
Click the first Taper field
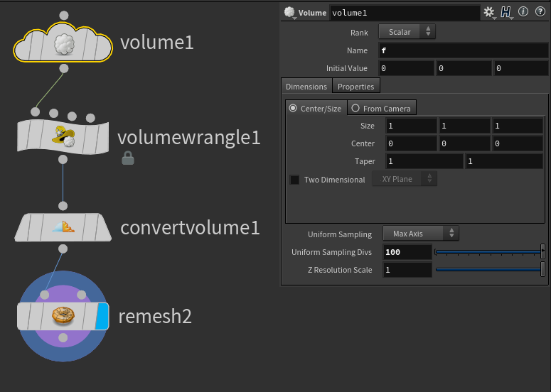424,161
